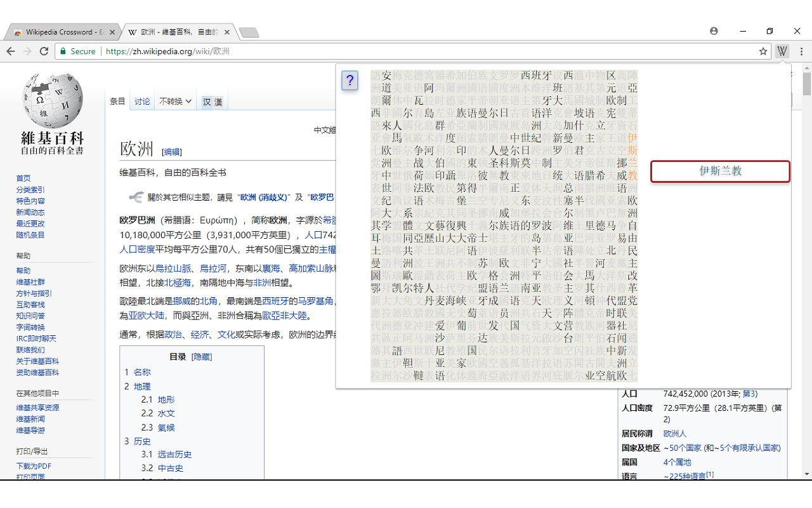This screenshot has width=812, height=508.
Task: Click inside the address bar
Action: pyautogui.click(x=254, y=51)
